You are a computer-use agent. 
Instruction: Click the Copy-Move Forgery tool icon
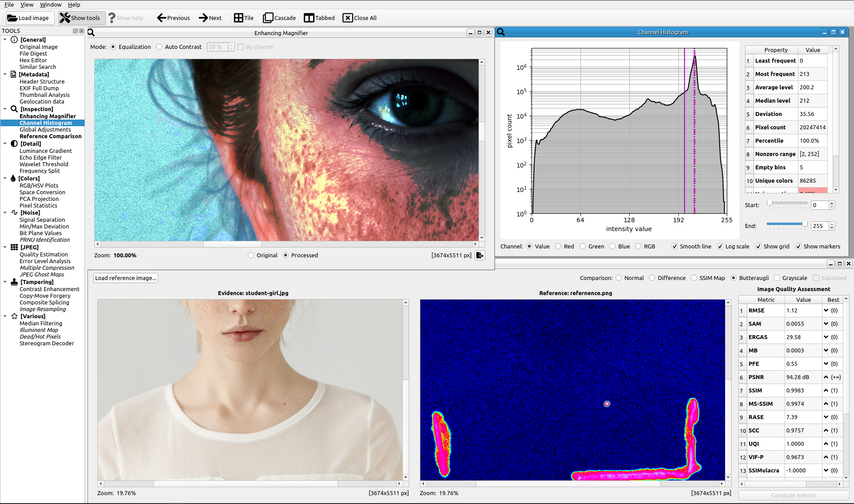[x=45, y=295]
